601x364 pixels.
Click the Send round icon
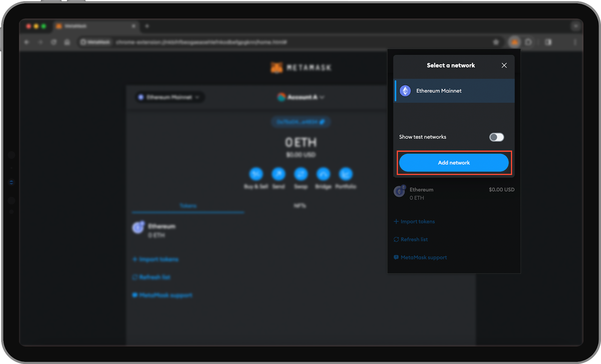coord(278,174)
